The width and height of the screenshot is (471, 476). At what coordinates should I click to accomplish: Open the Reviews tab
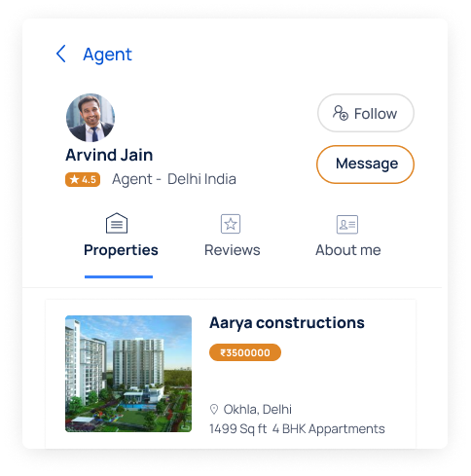pyautogui.click(x=233, y=250)
